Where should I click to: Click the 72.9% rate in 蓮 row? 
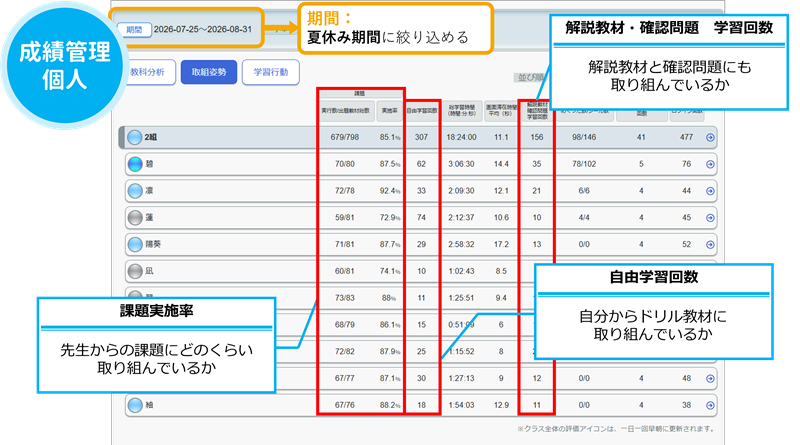click(390, 218)
